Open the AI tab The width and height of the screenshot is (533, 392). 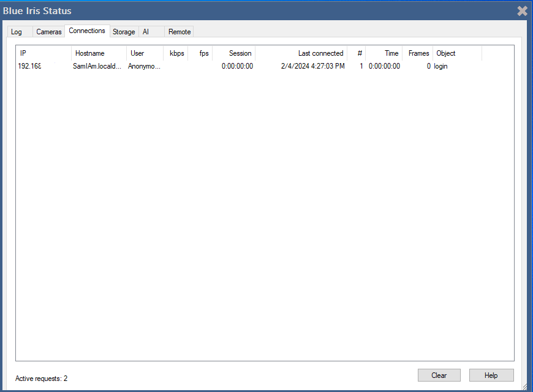pyautogui.click(x=146, y=32)
